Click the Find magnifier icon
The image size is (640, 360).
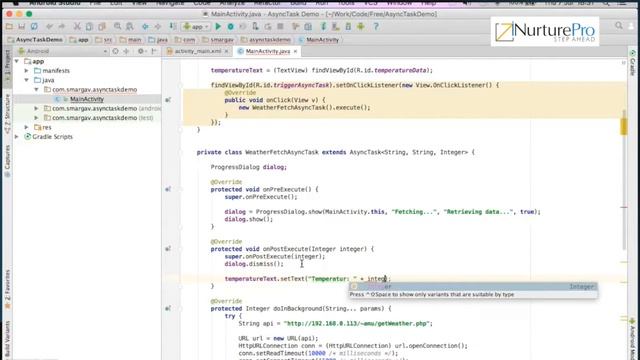[118, 27]
